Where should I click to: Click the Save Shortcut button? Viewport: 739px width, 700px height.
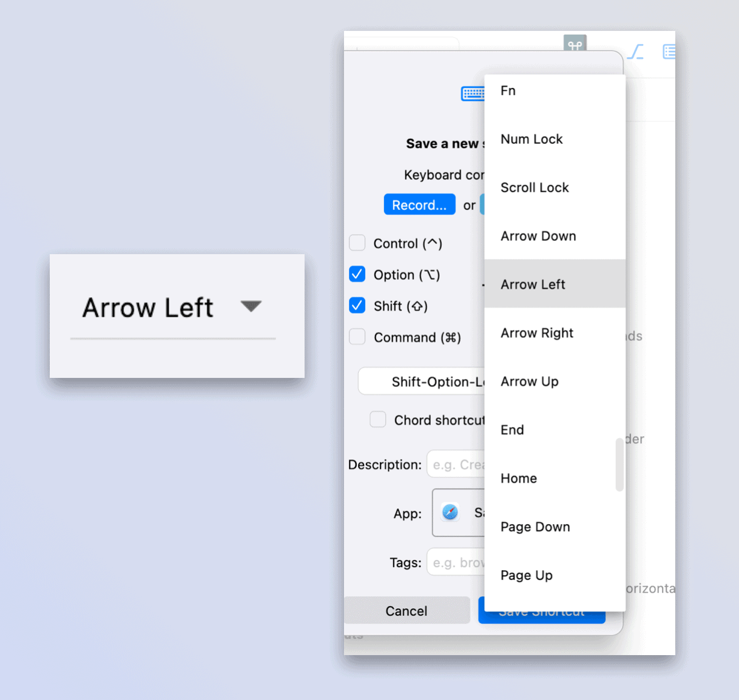tap(541, 611)
